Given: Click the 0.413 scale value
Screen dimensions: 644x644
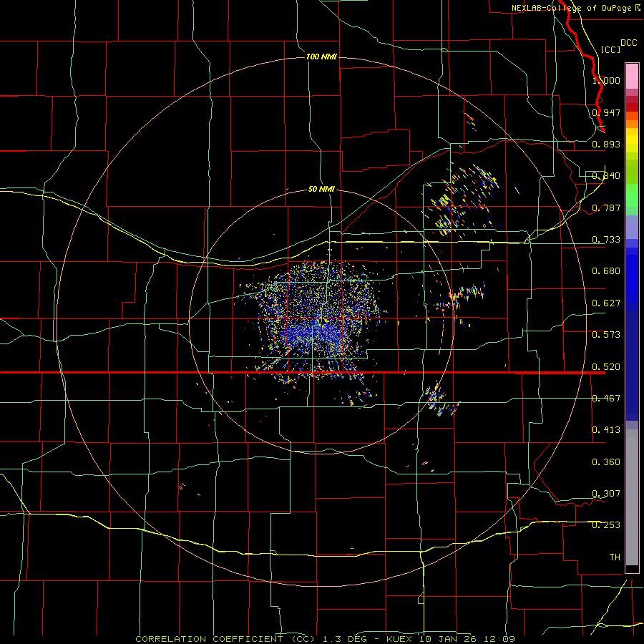Looking at the screenshot, I should click(x=606, y=430).
